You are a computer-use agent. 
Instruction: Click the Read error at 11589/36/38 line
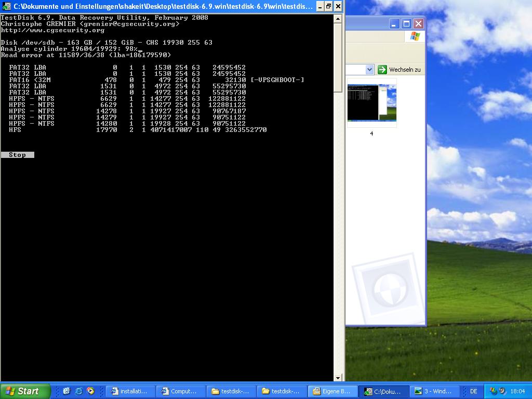point(86,55)
